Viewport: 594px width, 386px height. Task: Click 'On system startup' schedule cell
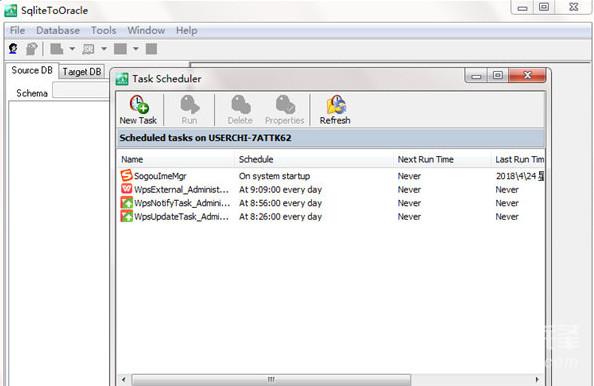[x=274, y=176]
